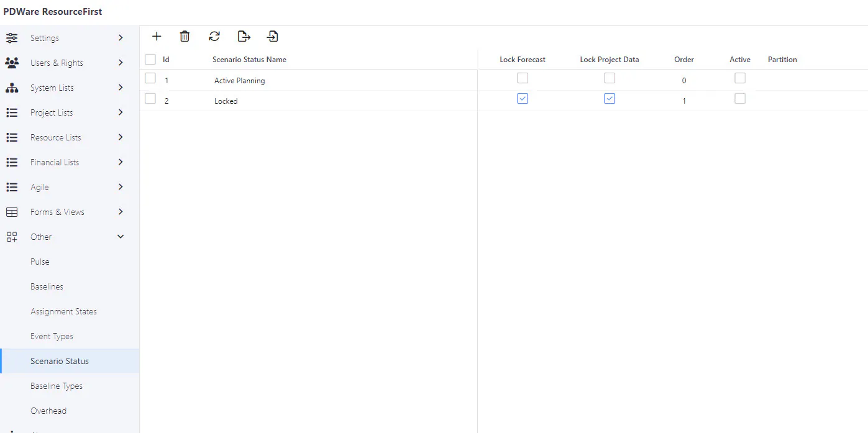Enable Lock Forecast for Active Planning
Screen dimensions: 868x433
point(523,78)
